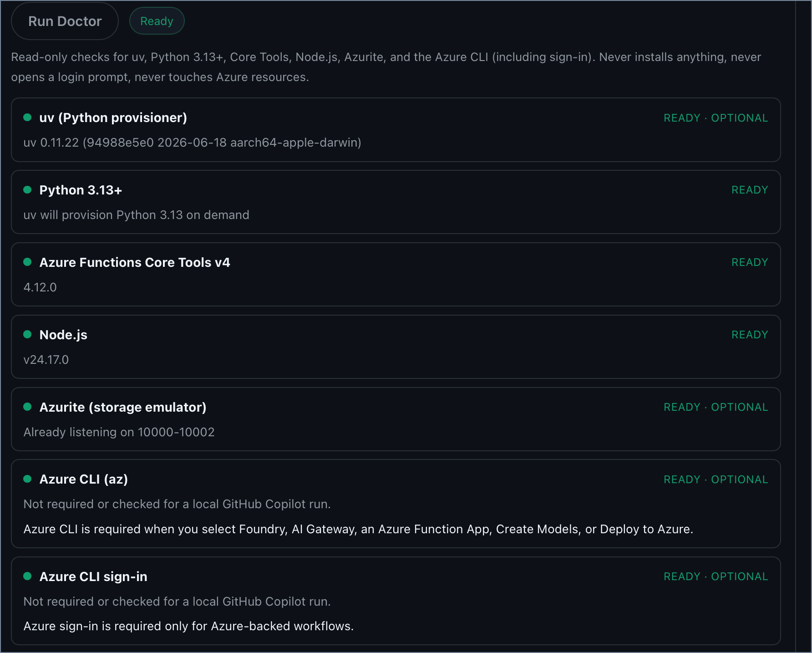The width and height of the screenshot is (812, 653).
Task: Click the READY label on the Node.js card
Action: pos(750,335)
